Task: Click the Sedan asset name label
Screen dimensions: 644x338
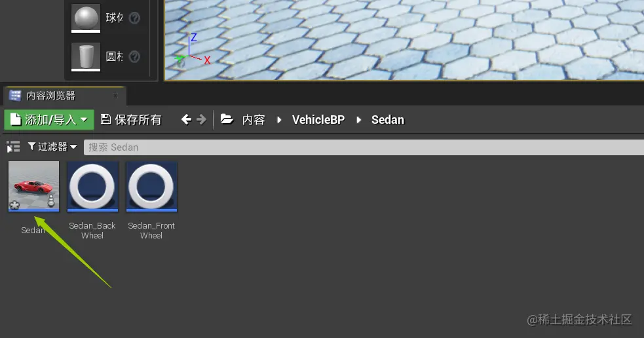Action: click(x=33, y=230)
